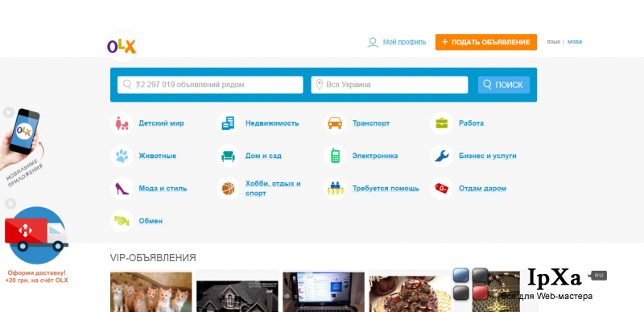Open the Транспорт car icon

point(335,123)
